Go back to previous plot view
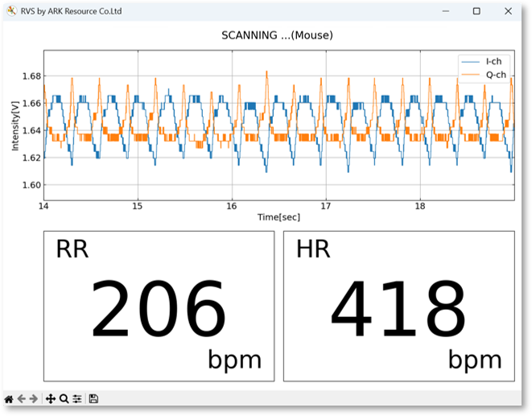 (x=22, y=399)
